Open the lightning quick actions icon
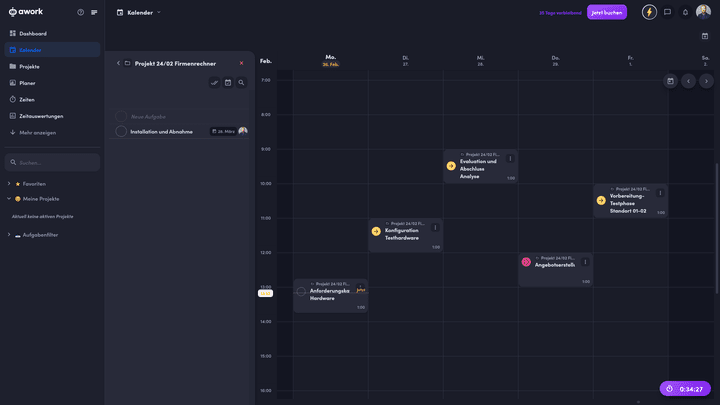The image size is (720, 405). point(649,12)
